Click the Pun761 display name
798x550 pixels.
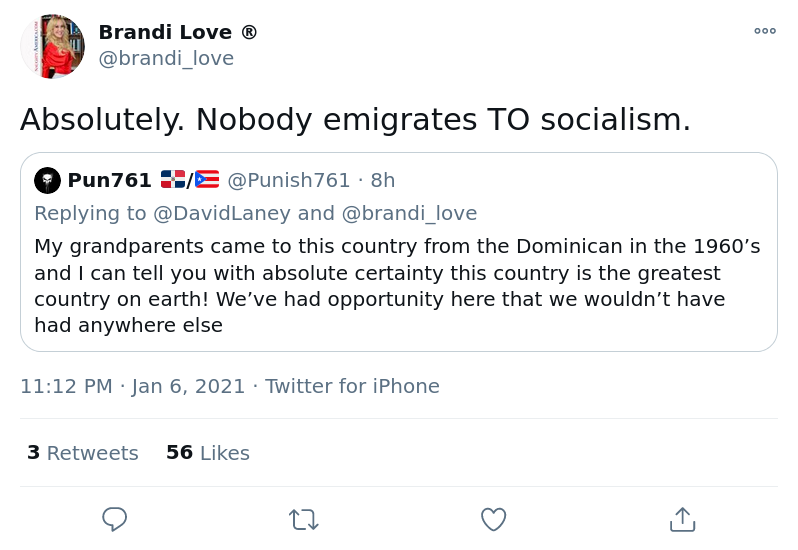(109, 180)
